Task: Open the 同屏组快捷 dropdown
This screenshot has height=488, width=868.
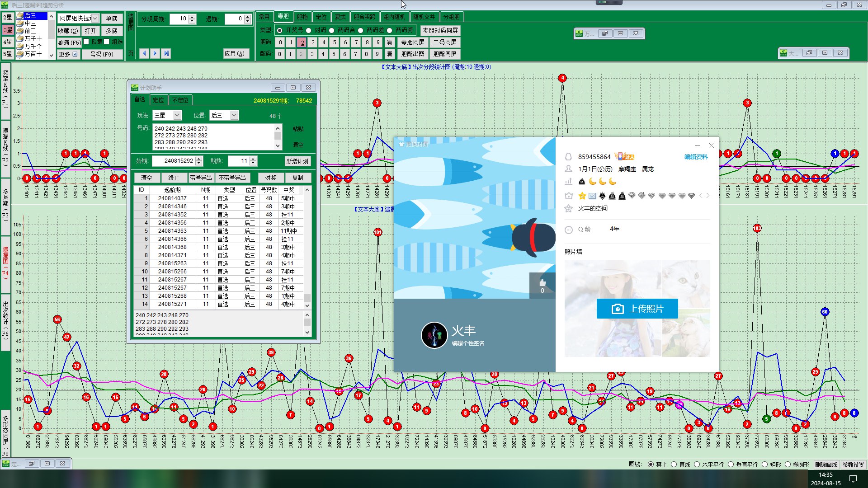Action: pos(95,19)
